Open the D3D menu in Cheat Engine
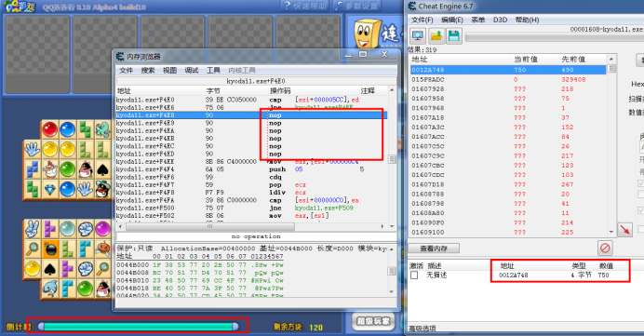The image size is (644, 336). (x=500, y=20)
